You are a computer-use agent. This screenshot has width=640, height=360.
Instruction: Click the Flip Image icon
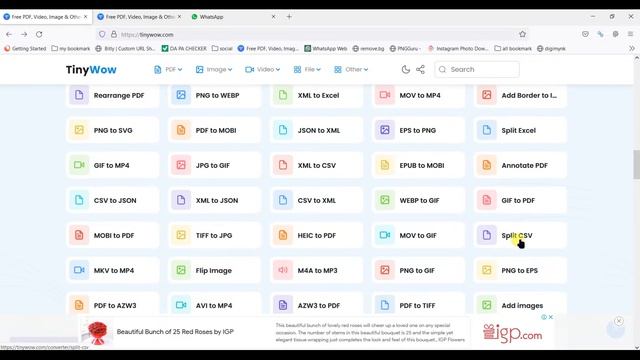181,270
